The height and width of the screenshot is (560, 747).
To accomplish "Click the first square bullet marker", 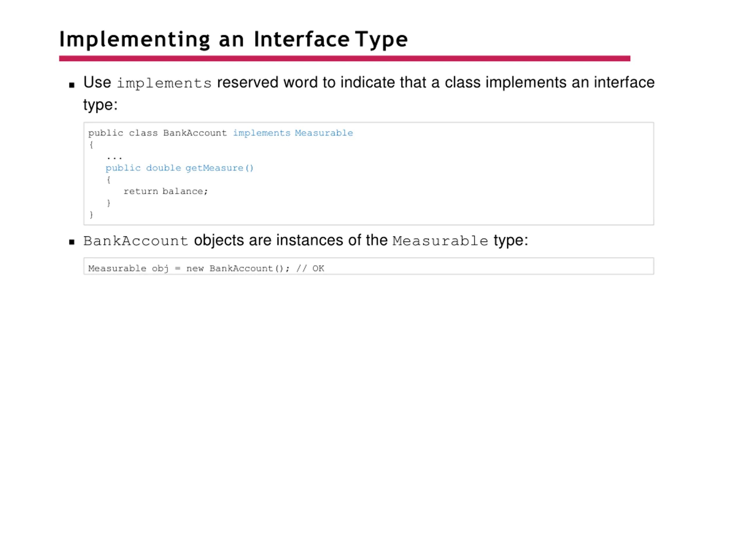I will tap(71, 85).
